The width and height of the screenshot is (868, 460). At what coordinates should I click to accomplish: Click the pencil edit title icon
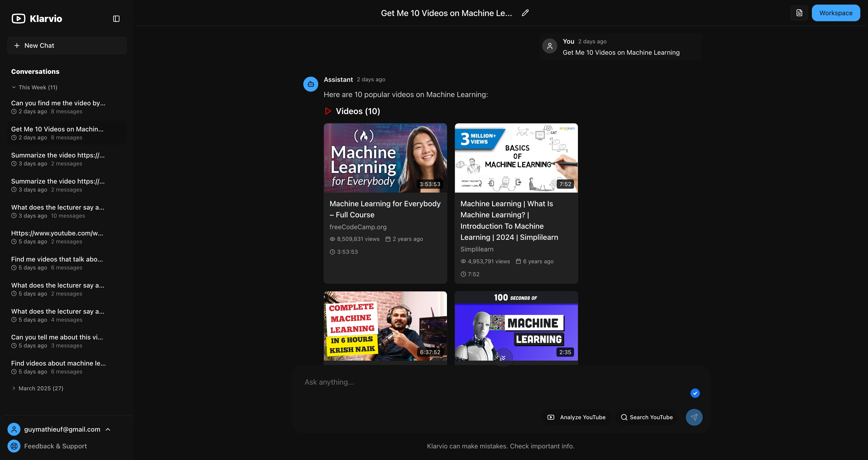(x=525, y=13)
